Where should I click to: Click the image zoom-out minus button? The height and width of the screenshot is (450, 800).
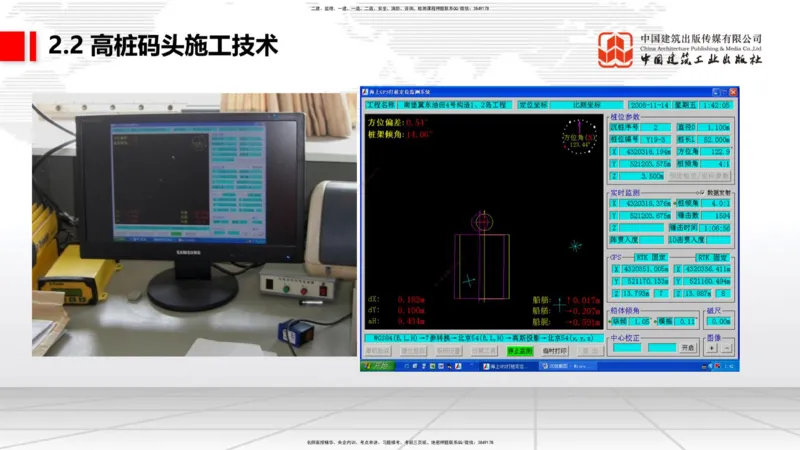[727, 348]
